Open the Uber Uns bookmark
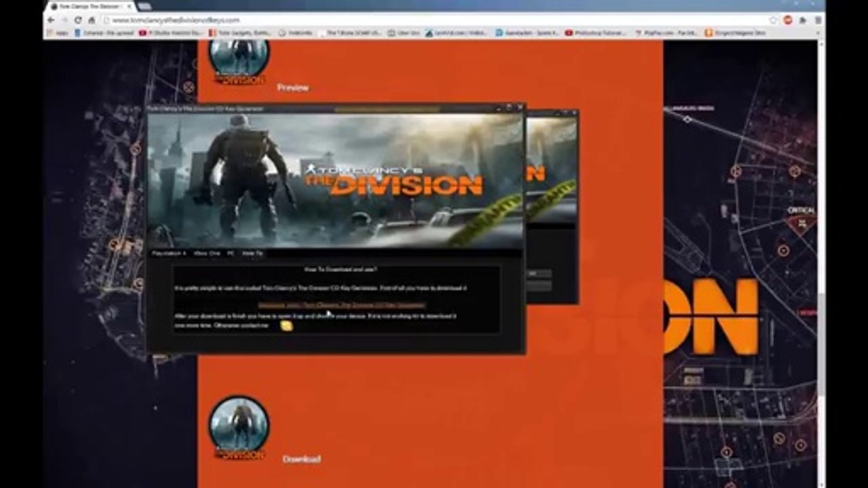 pyautogui.click(x=404, y=33)
